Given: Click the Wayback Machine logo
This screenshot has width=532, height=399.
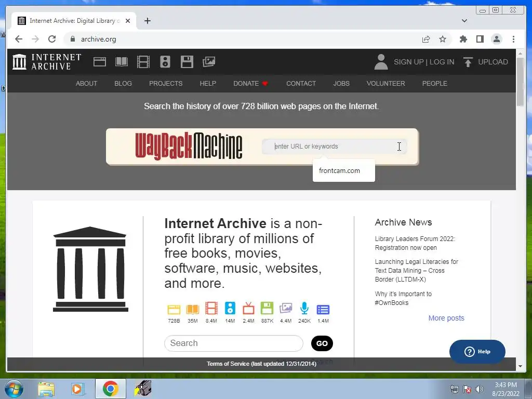Looking at the screenshot, I should pos(189,146).
